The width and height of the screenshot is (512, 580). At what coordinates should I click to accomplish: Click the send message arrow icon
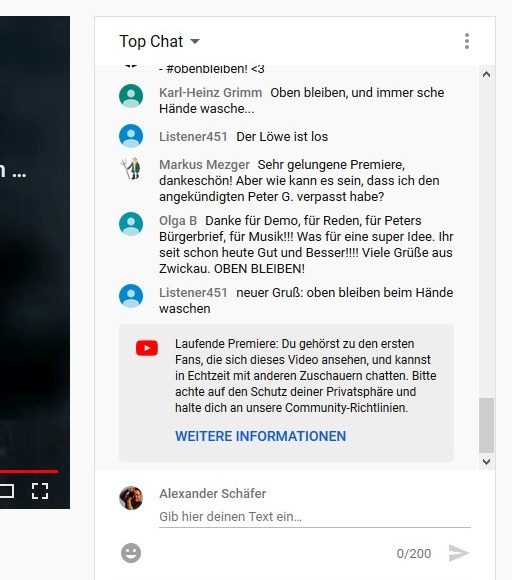[459, 553]
